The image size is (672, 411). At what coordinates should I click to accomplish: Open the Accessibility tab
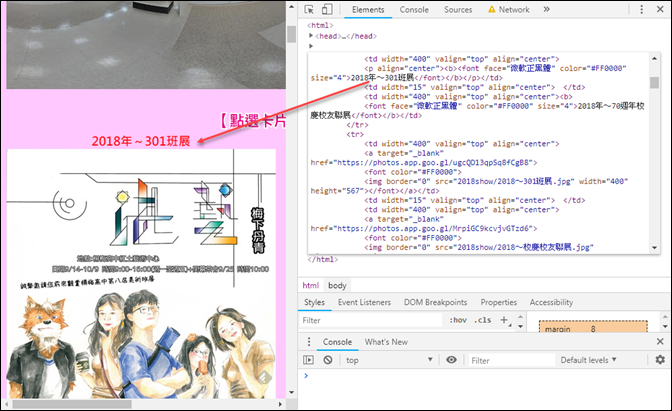pos(551,302)
